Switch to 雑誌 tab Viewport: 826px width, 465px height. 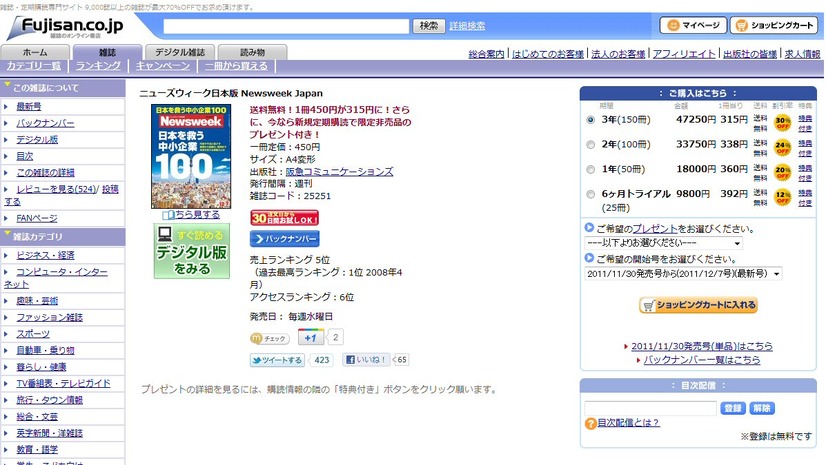[107, 52]
